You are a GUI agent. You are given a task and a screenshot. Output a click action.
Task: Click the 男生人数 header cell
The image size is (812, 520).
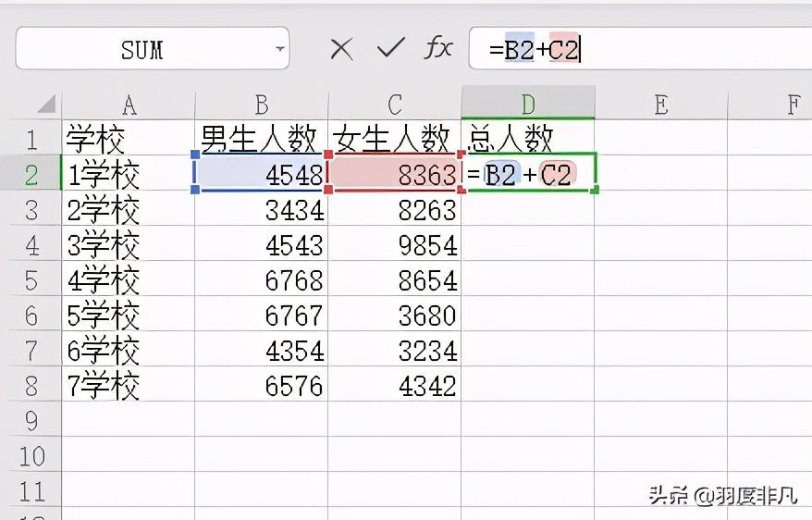coord(262,138)
